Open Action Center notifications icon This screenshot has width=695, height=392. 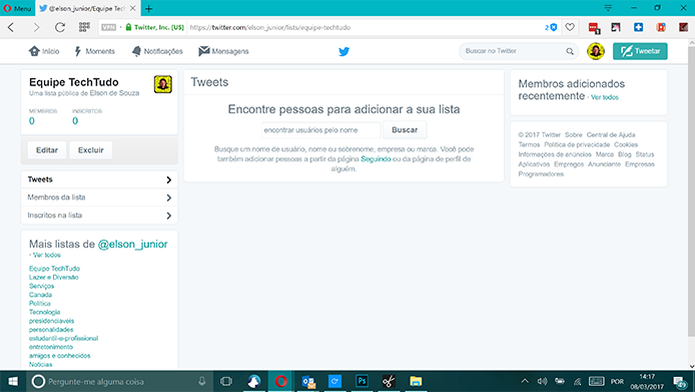point(680,382)
